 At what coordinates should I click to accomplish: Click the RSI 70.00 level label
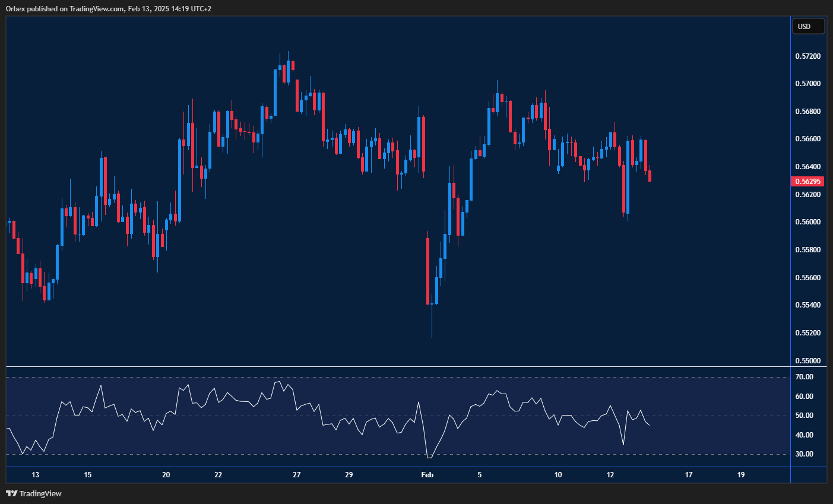[805, 377]
